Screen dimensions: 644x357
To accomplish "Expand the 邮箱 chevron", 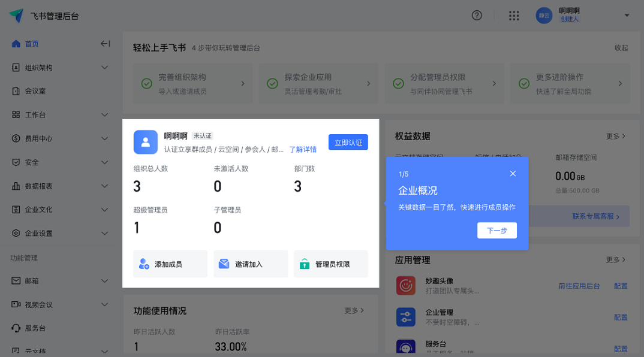I will click(x=105, y=281).
